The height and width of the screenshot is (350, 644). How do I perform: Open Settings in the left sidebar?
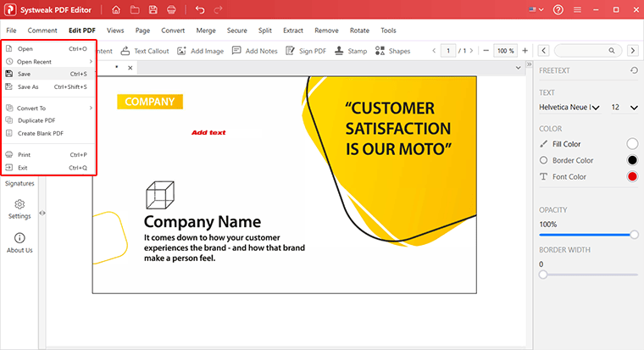coord(19,209)
